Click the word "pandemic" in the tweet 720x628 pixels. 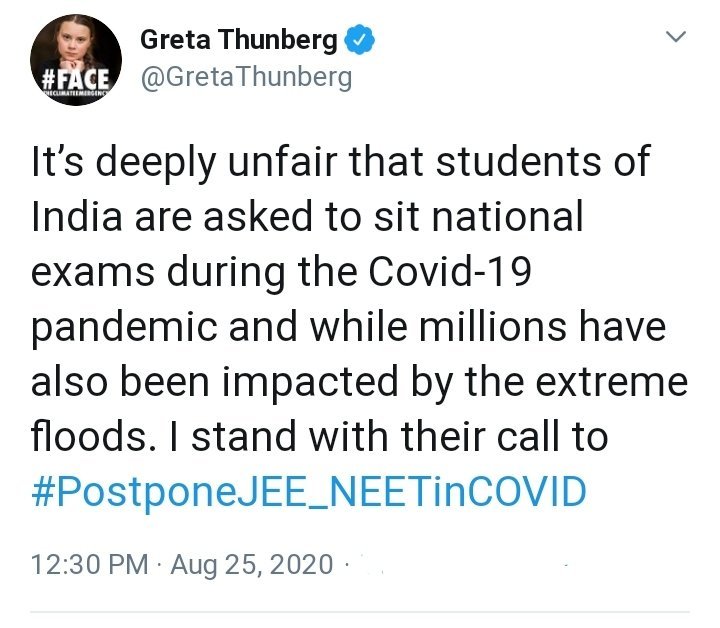(x=124, y=327)
